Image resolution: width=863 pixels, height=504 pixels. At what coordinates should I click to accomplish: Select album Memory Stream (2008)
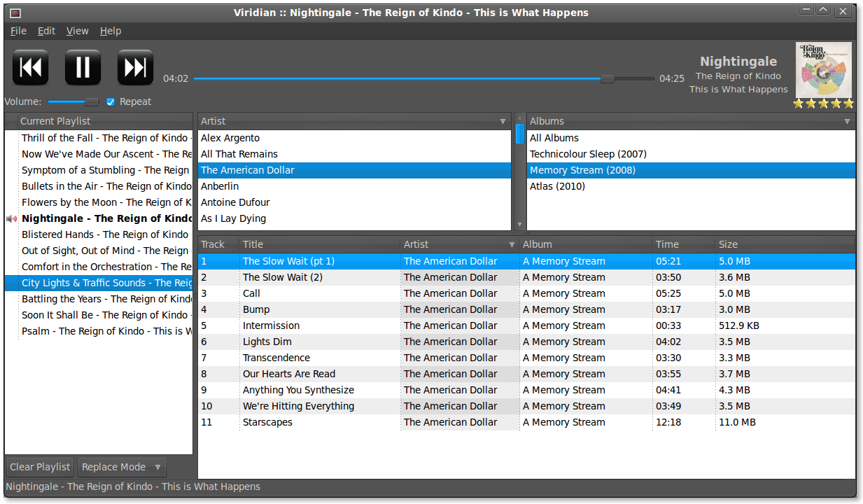point(691,170)
